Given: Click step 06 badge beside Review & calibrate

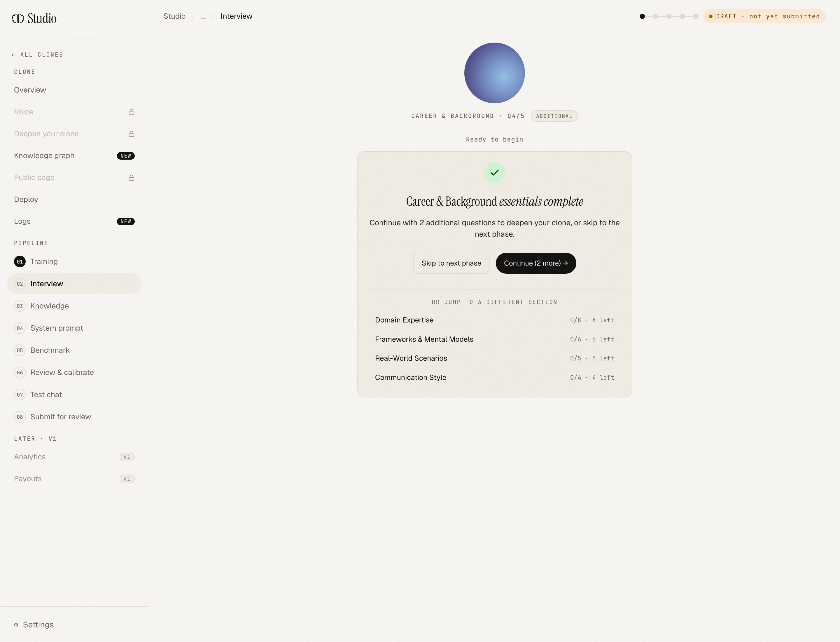Looking at the screenshot, I should tap(20, 373).
